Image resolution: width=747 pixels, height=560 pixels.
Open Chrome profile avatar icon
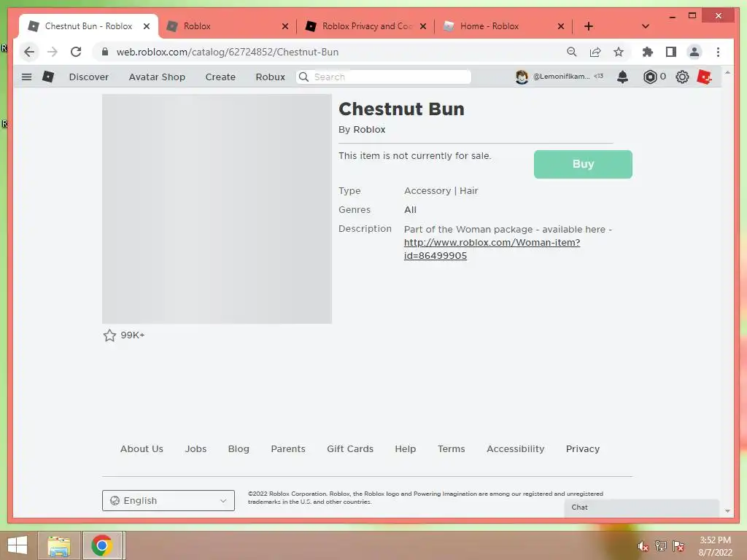tap(694, 52)
